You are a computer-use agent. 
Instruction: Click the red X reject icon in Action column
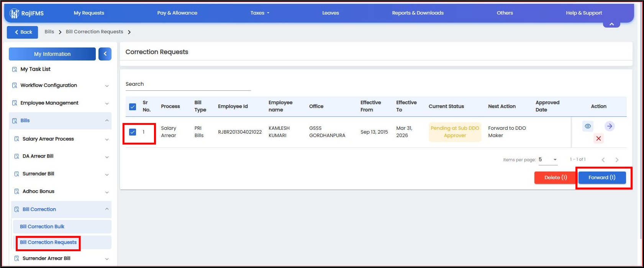[x=598, y=139]
